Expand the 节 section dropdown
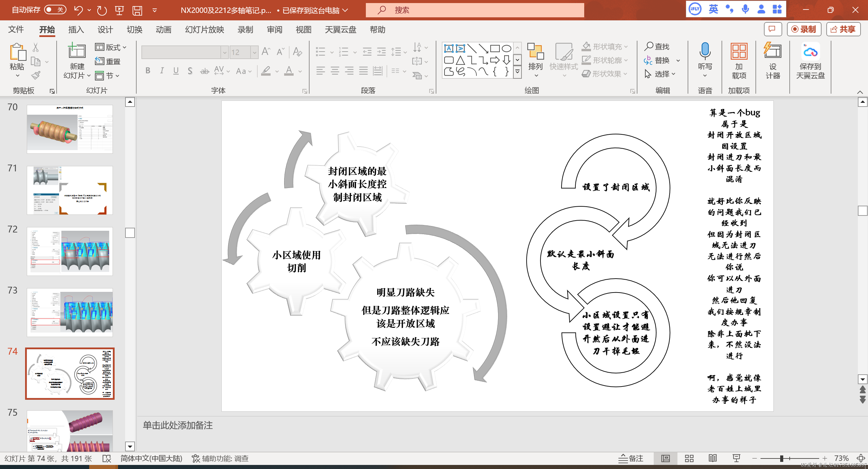 107,76
